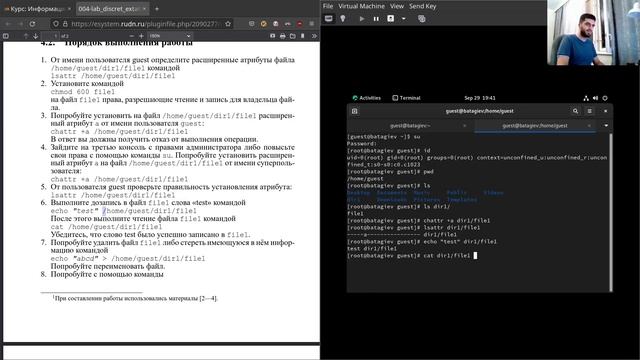Open the Send Key menu
The width and height of the screenshot is (640, 360).
tap(422, 6)
